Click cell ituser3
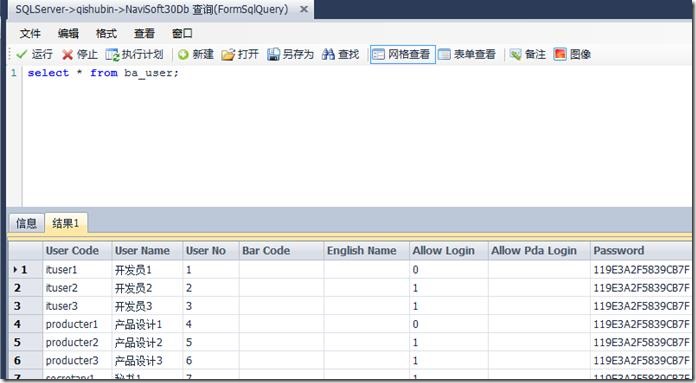The height and width of the screenshot is (383, 696). 77,306
